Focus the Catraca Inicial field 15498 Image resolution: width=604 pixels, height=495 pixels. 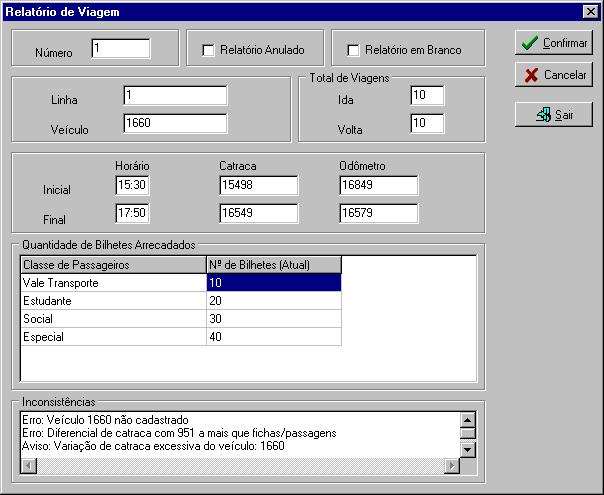click(x=259, y=185)
